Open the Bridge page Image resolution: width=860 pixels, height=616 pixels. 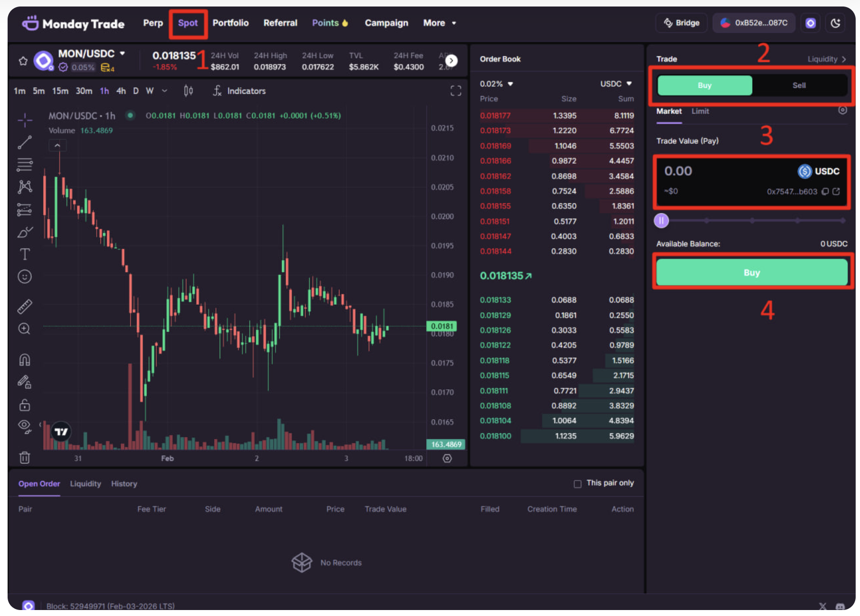click(x=682, y=23)
